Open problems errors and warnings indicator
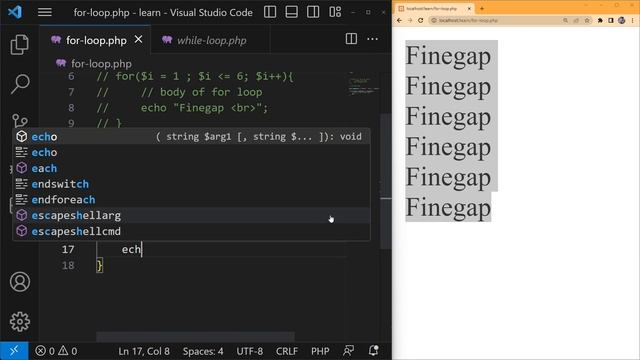 pyautogui.click(x=56, y=351)
